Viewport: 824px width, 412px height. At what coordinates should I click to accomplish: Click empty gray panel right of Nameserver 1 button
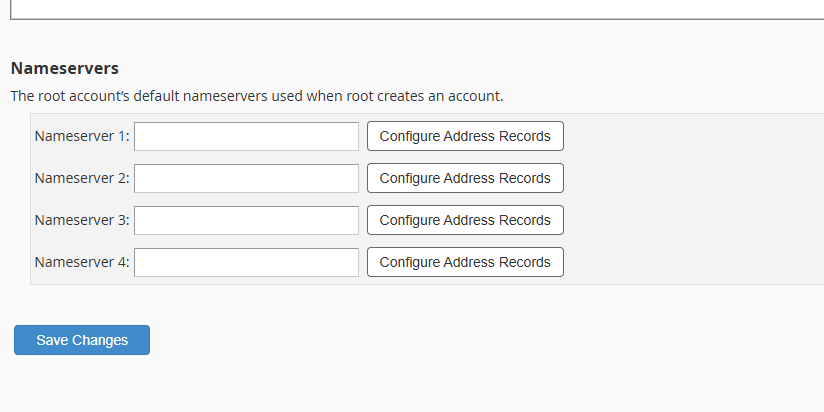(x=690, y=136)
